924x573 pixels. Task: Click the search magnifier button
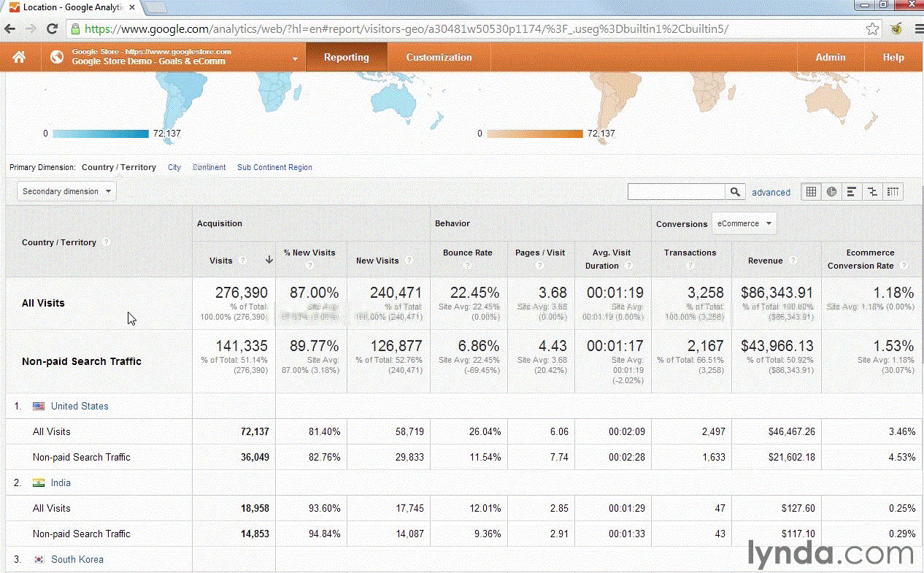pos(736,192)
